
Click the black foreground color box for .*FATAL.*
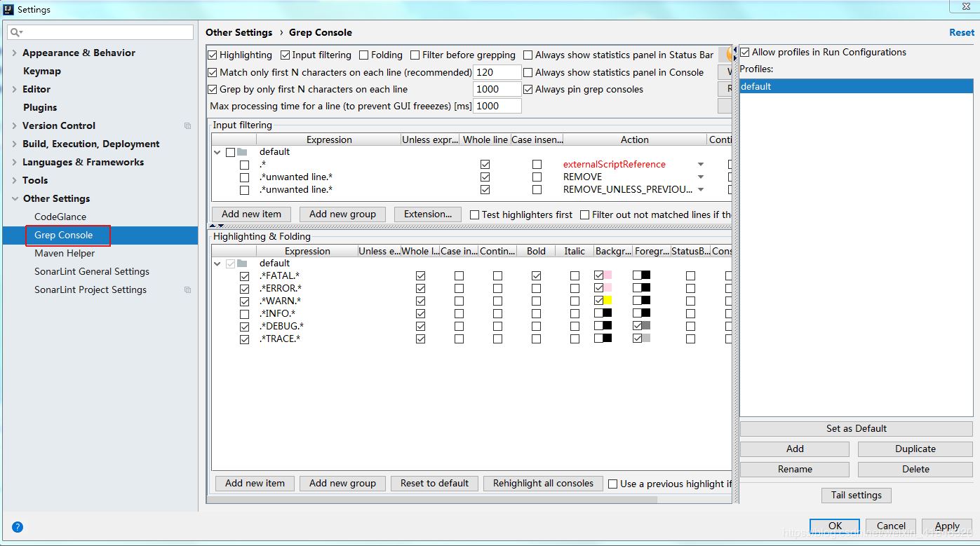[x=645, y=275]
